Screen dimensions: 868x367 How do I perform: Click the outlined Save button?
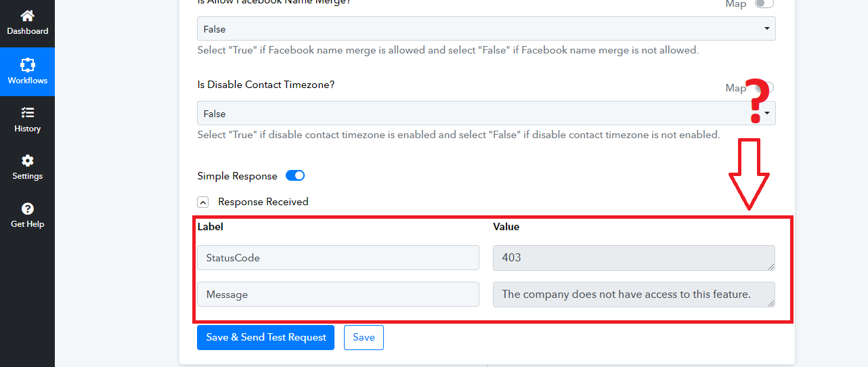pyautogui.click(x=364, y=337)
